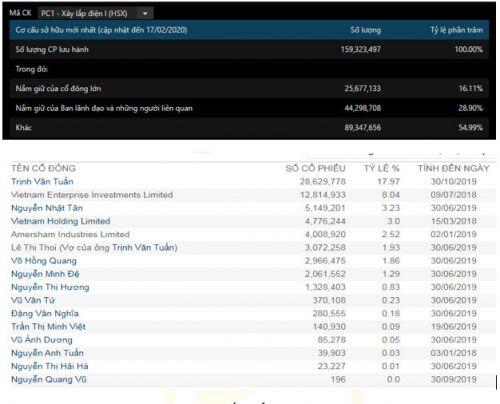Select share count 5,149,201
Viewport: 500px width, 404px height.
(325, 208)
